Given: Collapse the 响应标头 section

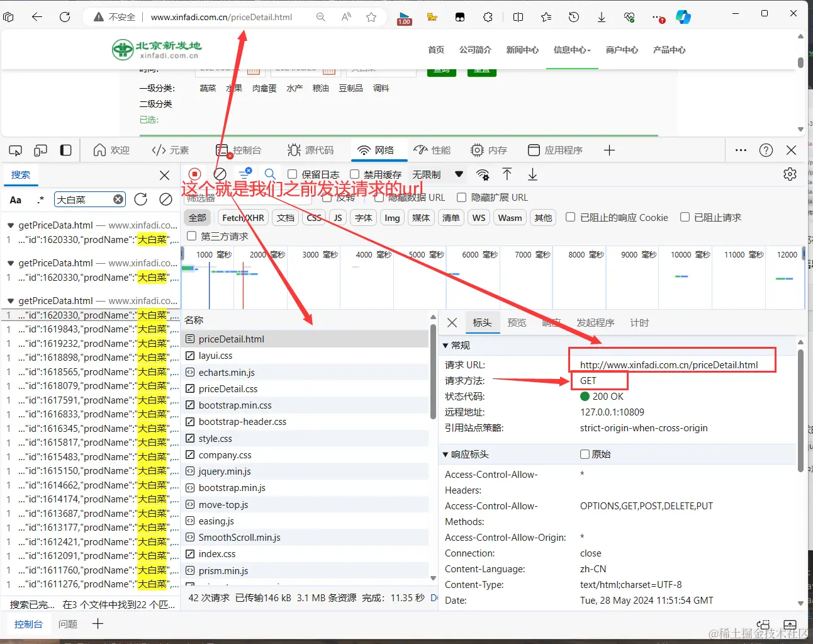Looking at the screenshot, I should click(446, 455).
